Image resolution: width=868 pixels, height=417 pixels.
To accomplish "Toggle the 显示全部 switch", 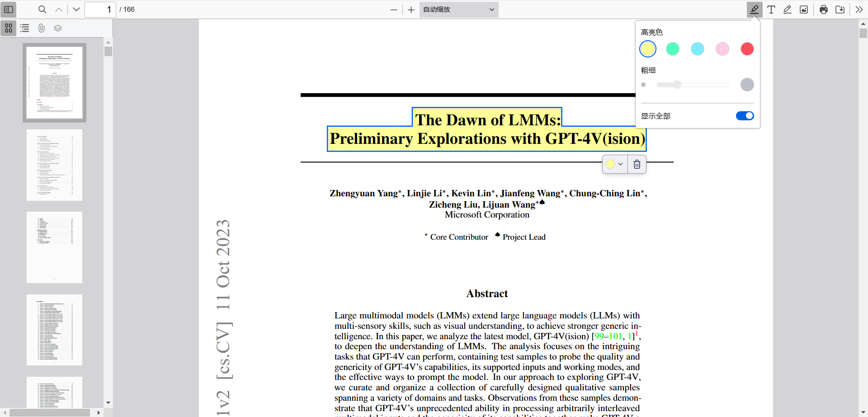I will coord(745,116).
